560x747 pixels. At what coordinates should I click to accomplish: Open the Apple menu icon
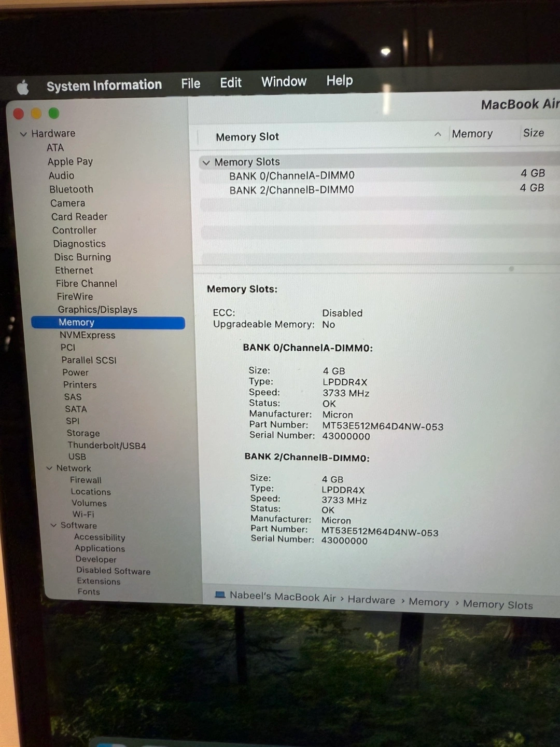tap(23, 87)
